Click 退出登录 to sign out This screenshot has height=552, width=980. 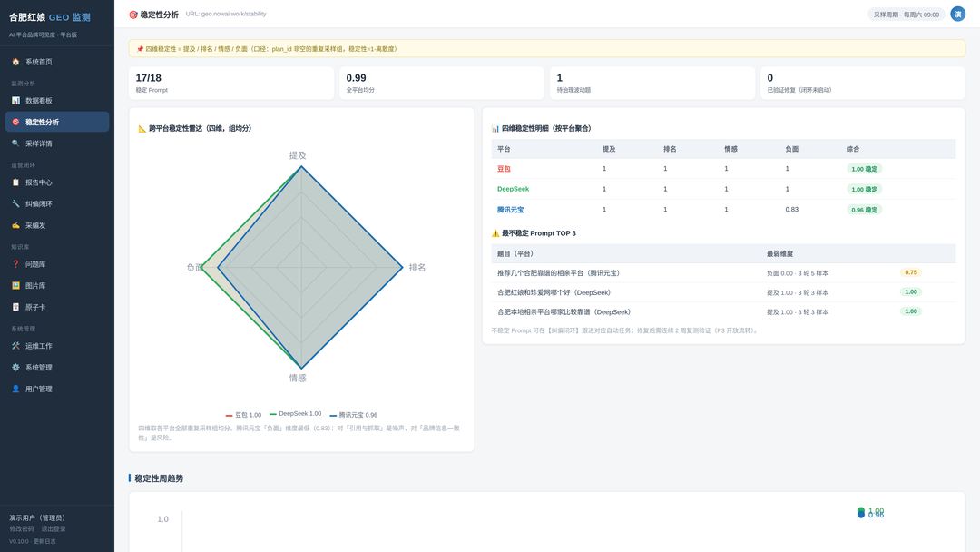pyautogui.click(x=54, y=529)
